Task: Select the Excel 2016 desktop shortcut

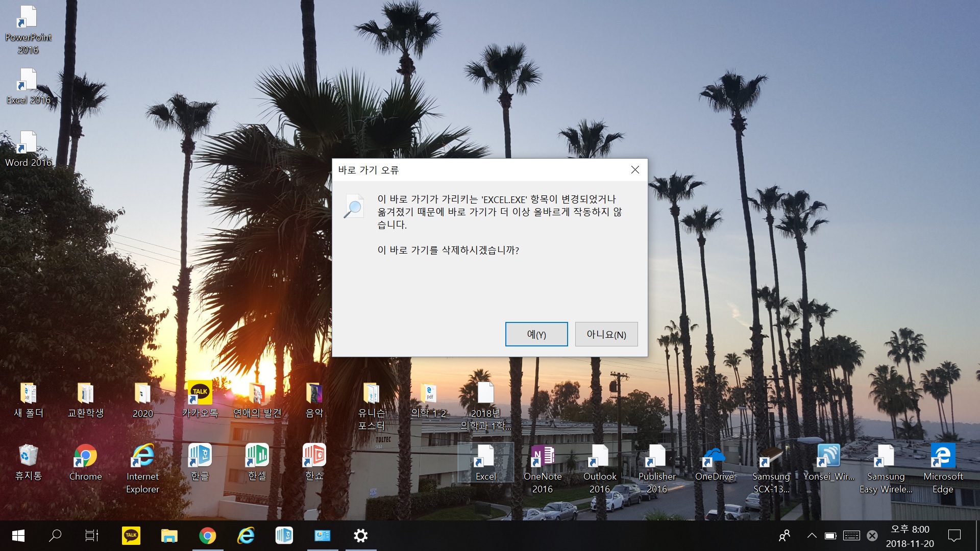Action: (x=28, y=86)
